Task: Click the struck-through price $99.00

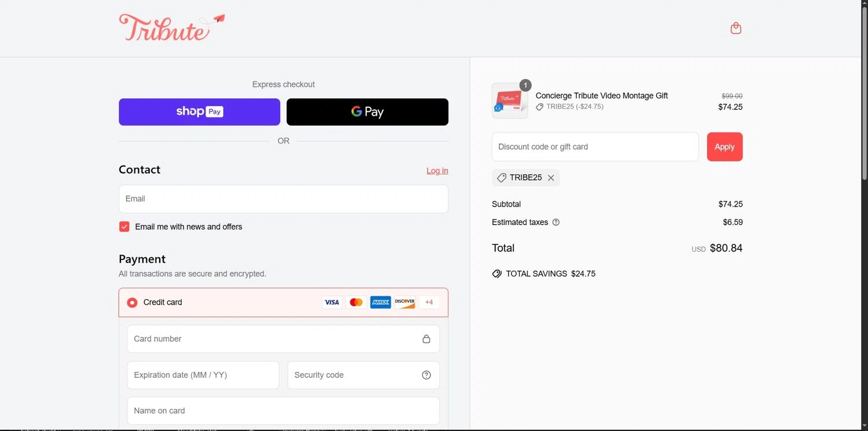Action: point(732,96)
